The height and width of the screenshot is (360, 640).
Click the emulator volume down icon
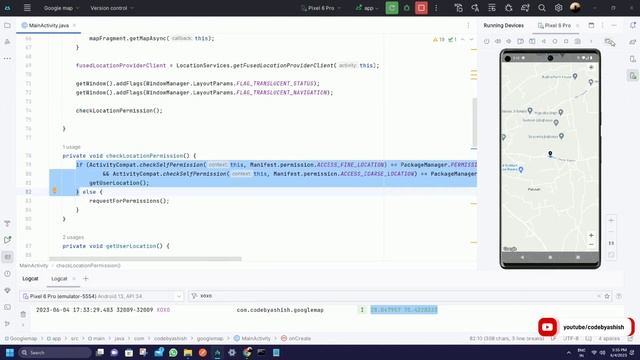point(509,41)
